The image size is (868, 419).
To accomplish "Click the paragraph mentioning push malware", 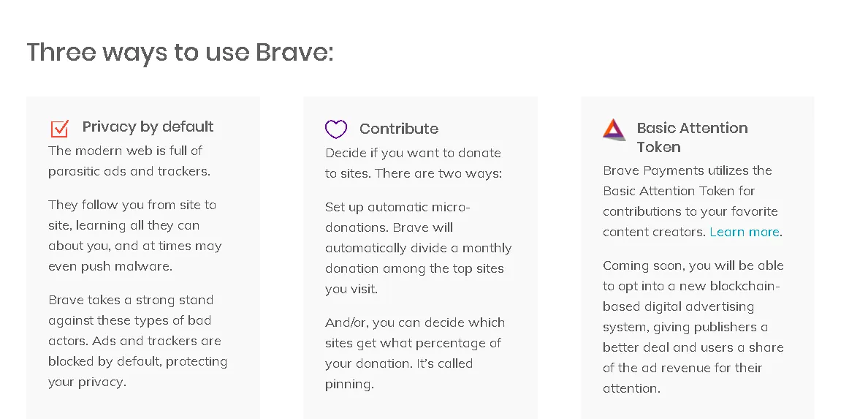I will pyautogui.click(x=135, y=235).
